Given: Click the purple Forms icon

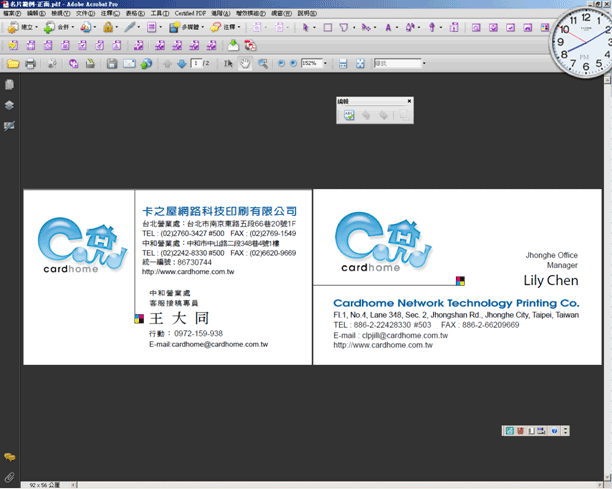Looking at the screenshot, I should pyautogui.click(x=151, y=27).
